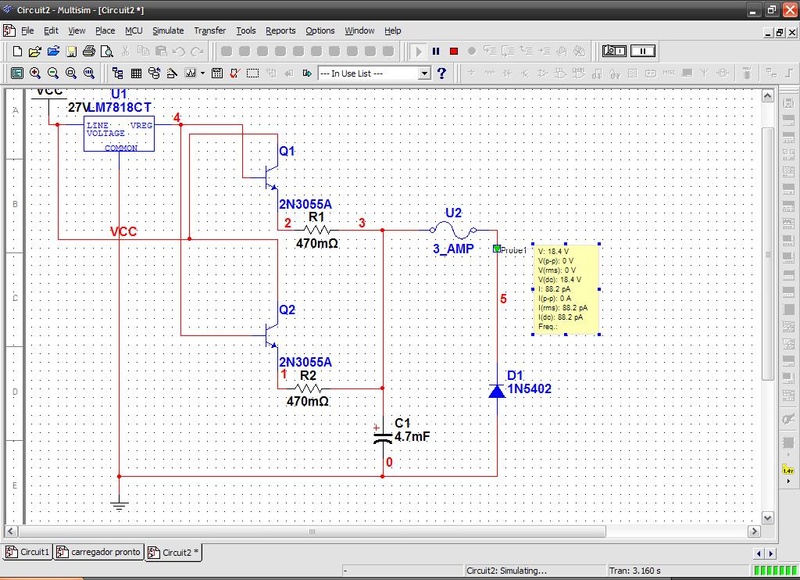Open the Transfer menu
Viewport: 800px width, 580px height.
(x=210, y=31)
